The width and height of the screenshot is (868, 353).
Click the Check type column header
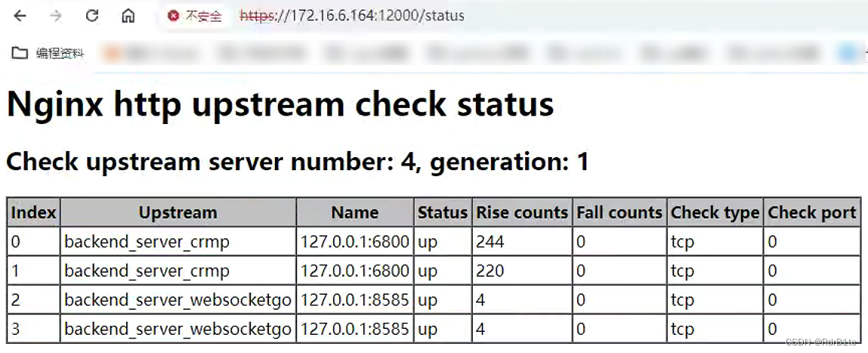tap(715, 212)
